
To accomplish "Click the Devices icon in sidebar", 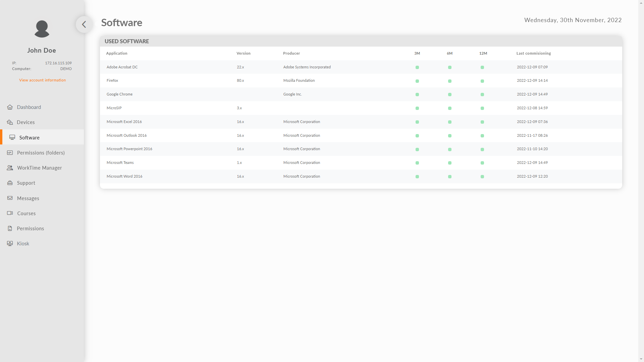I will coord(10,122).
